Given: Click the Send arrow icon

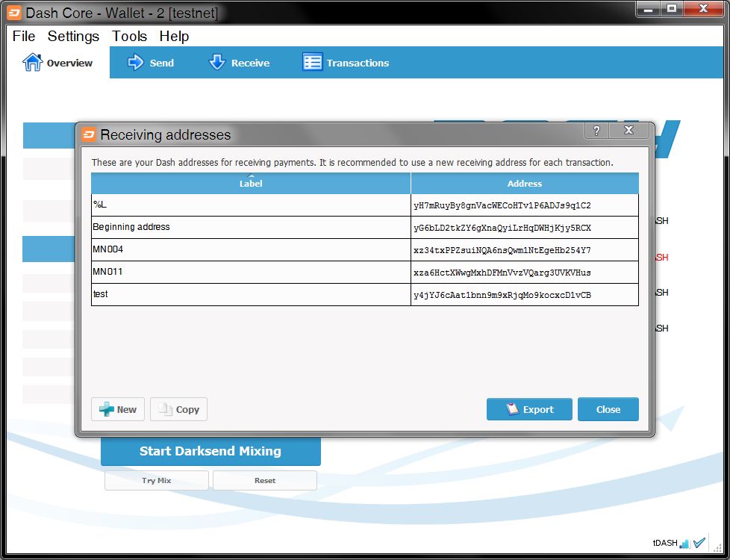Looking at the screenshot, I should click(x=136, y=62).
